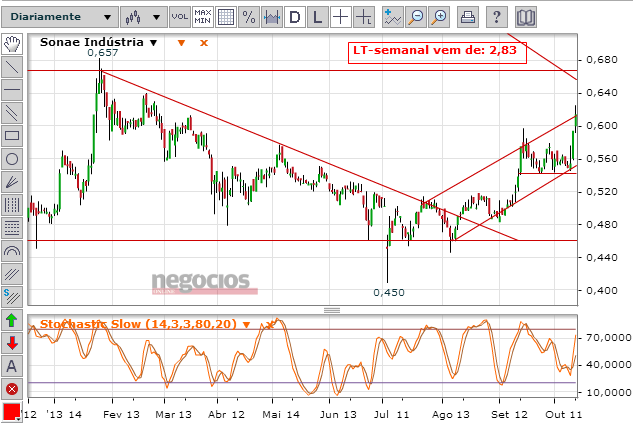Open the help question mark
This screenshot has width=633, height=430.
(x=497, y=17)
